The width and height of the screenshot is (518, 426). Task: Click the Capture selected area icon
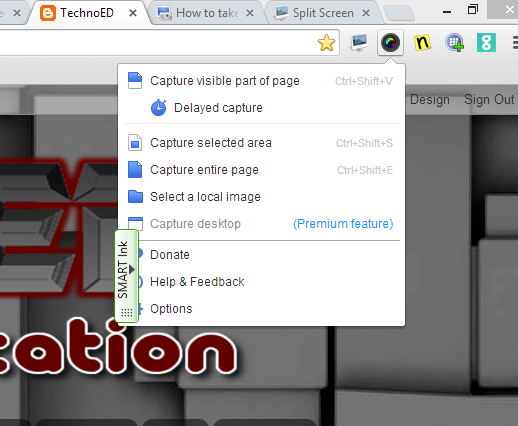click(135, 143)
